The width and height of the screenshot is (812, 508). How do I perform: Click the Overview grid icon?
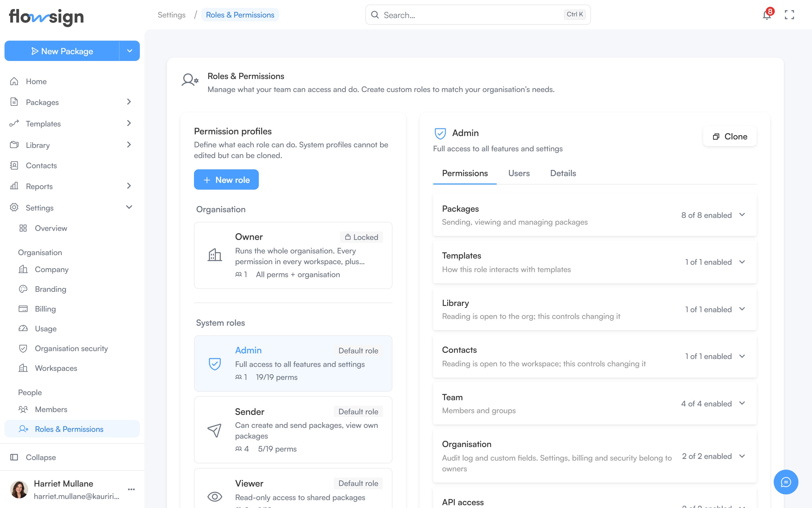23,228
